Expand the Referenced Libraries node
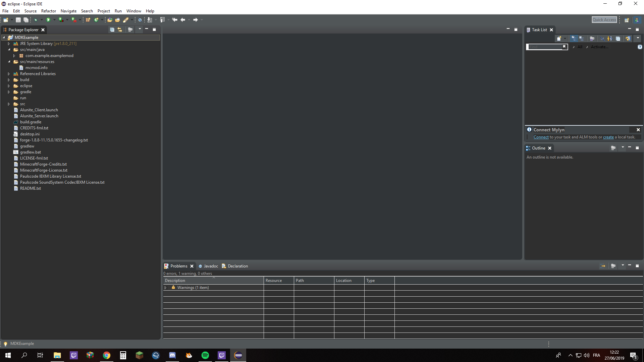644x362 pixels. [9, 74]
